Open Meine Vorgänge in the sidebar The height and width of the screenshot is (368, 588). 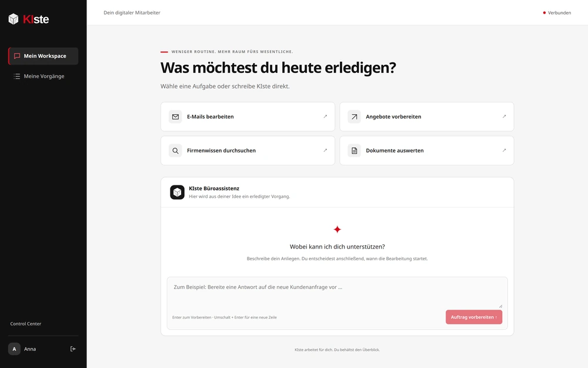(x=43, y=76)
